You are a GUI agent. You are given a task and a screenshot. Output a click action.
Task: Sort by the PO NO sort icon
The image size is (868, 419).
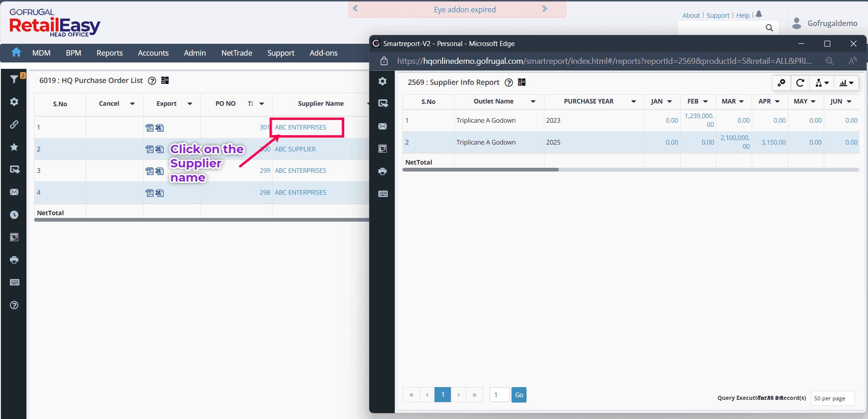point(250,104)
